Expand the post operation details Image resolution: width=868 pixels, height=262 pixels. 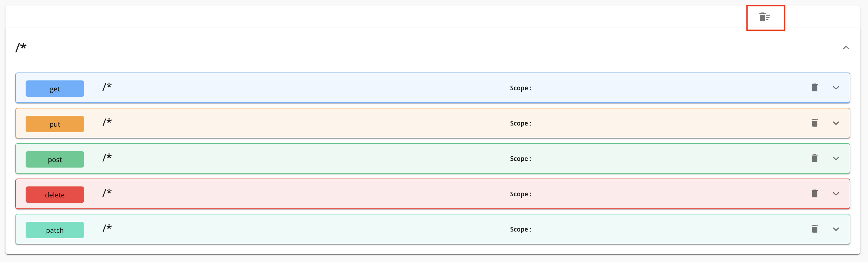(x=836, y=159)
